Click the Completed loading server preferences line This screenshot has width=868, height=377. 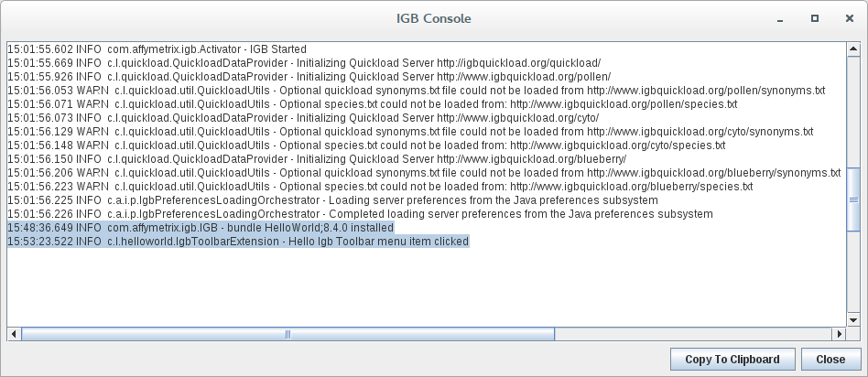[360, 214]
